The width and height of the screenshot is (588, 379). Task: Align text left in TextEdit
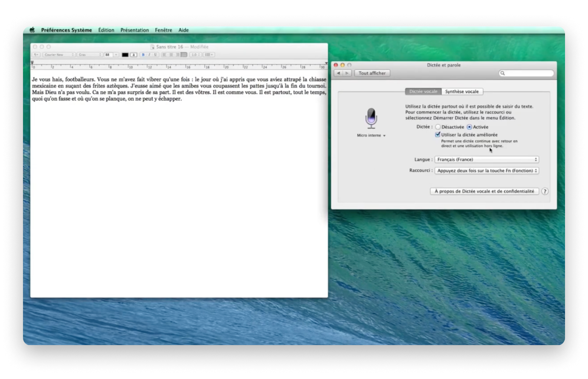click(164, 55)
